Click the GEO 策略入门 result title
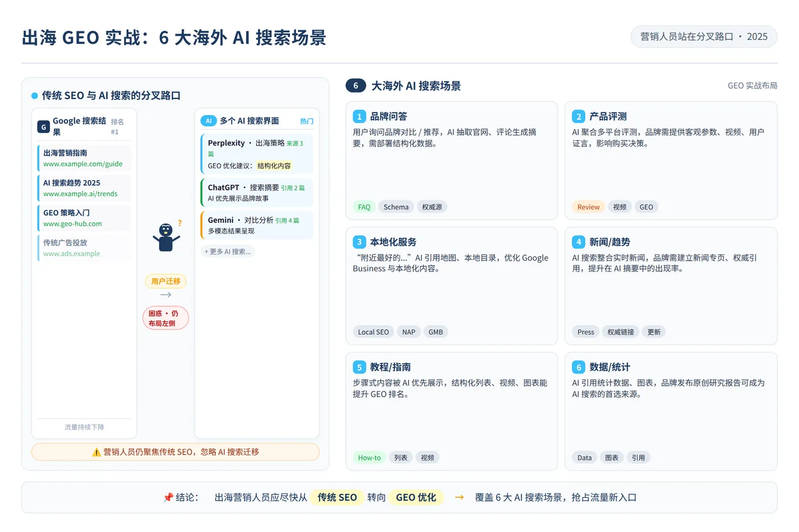This screenshot has width=799, height=532. [x=67, y=213]
